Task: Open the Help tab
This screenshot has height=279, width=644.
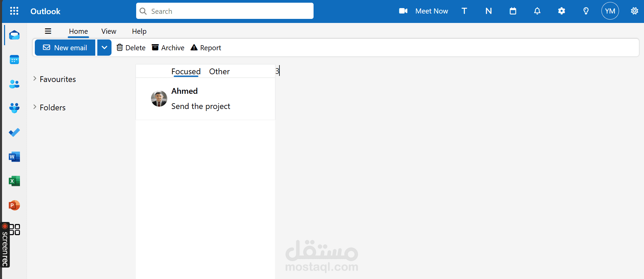Action: tap(139, 31)
